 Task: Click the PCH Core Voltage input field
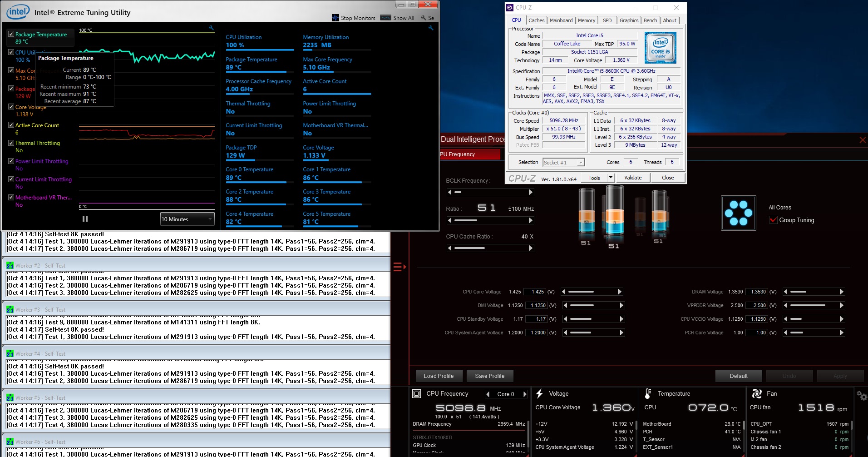756,333
